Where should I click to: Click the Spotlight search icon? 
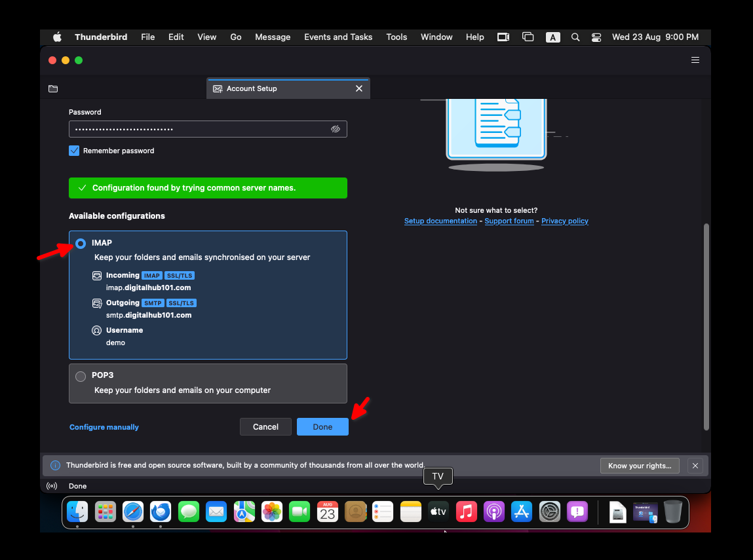click(575, 37)
